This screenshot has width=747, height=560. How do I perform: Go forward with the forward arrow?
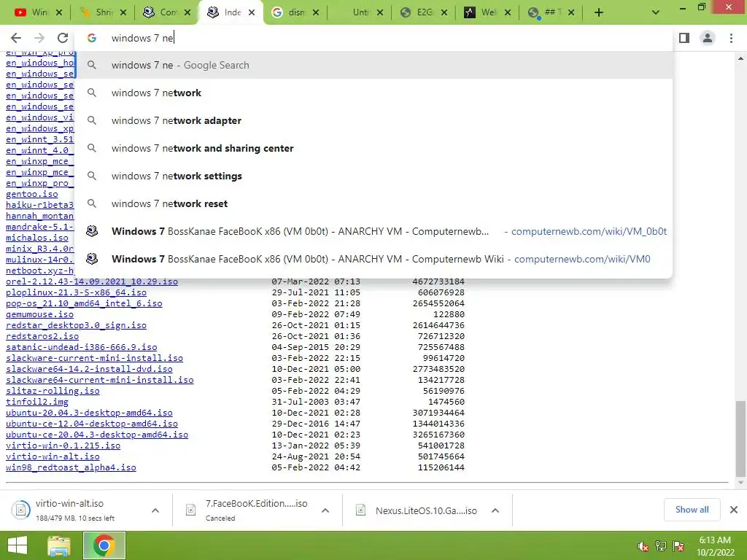point(39,38)
